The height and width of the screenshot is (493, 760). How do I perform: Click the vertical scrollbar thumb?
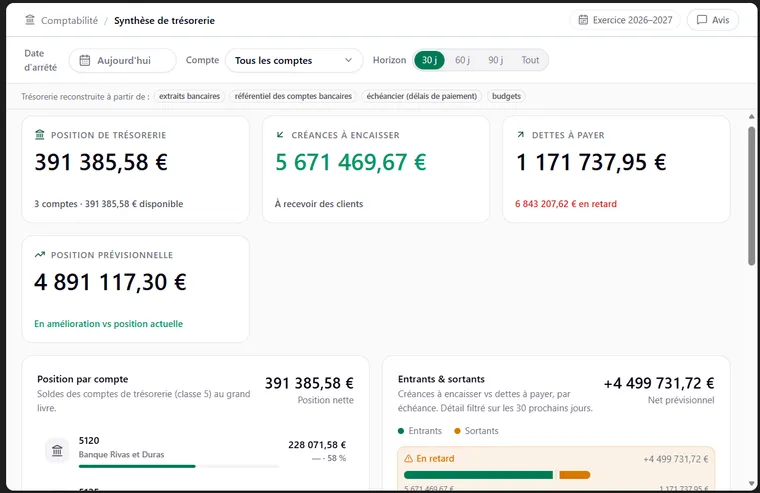tap(751, 196)
